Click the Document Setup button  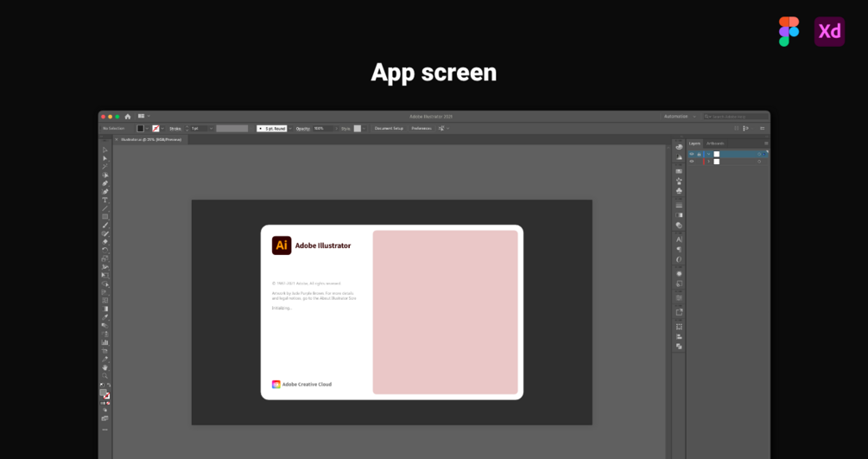[x=389, y=129]
